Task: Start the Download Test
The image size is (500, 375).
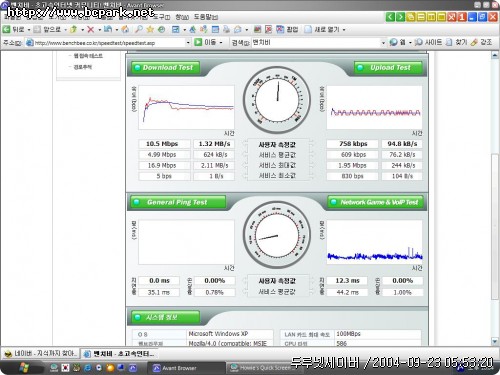Action: pyautogui.click(x=166, y=68)
